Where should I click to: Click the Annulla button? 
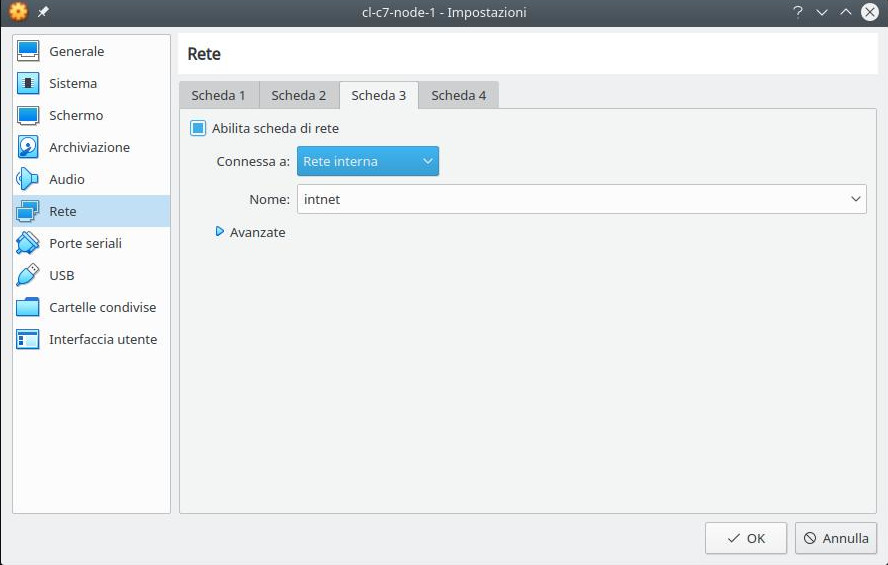(x=836, y=538)
